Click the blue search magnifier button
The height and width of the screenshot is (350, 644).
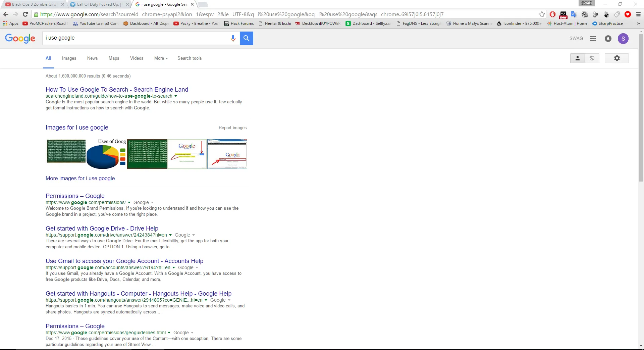(x=247, y=38)
